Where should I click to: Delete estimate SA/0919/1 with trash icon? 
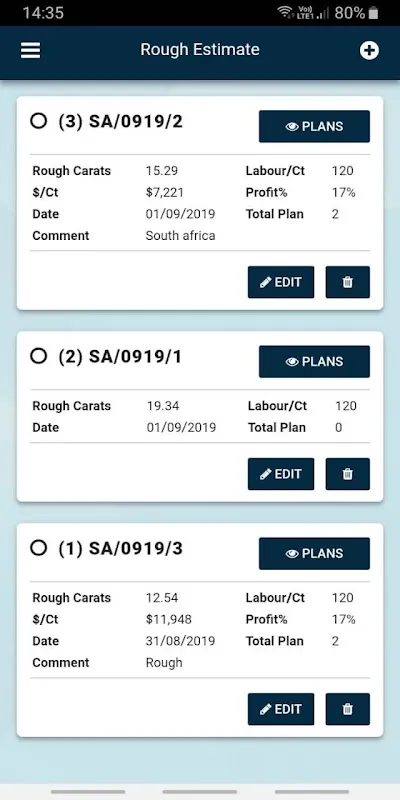click(347, 474)
